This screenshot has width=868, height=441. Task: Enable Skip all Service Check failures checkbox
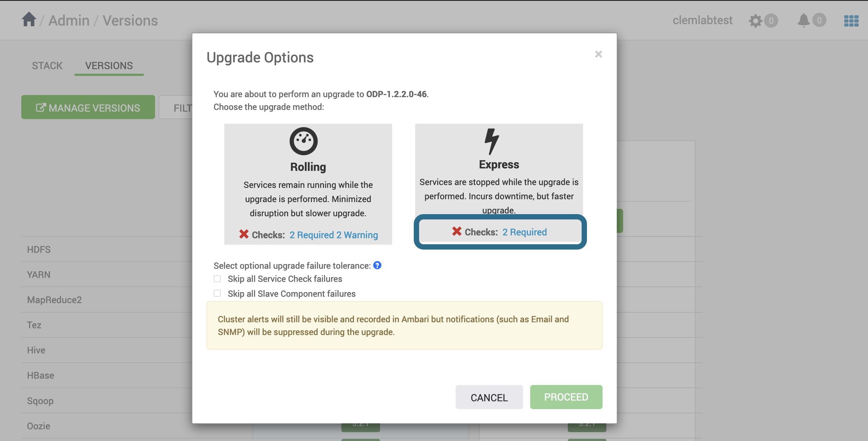point(217,278)
